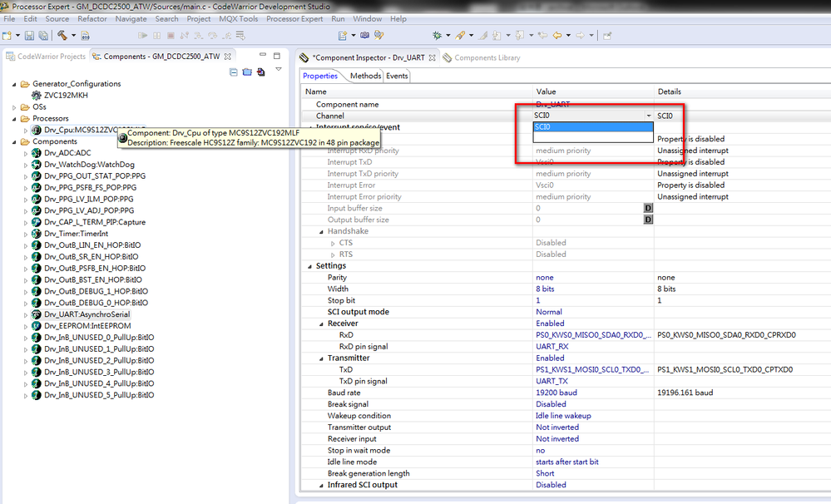This screenshot has height=504, width=831.
Task: Click the new task notepad toolbar icon
Action: (343, 36)
